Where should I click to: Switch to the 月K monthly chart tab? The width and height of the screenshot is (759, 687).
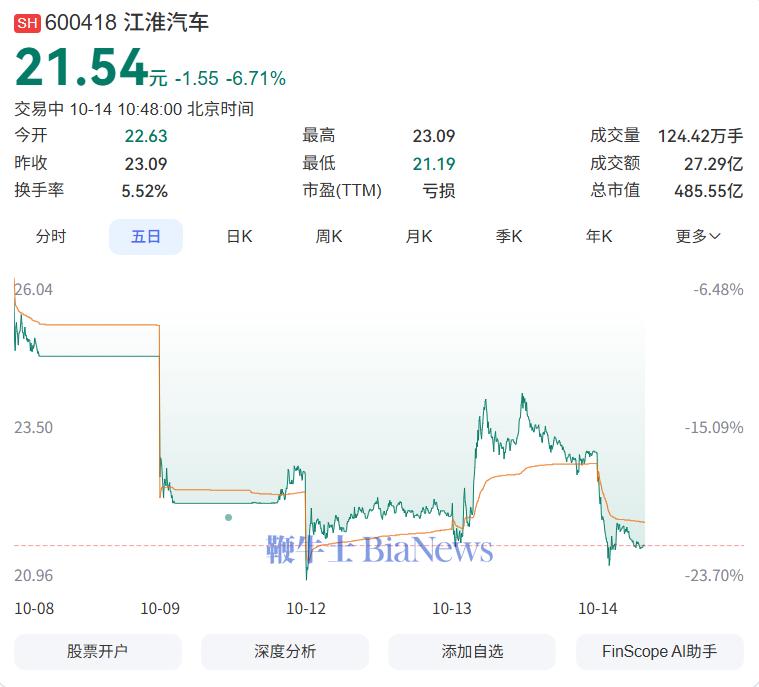pos(419,236)
